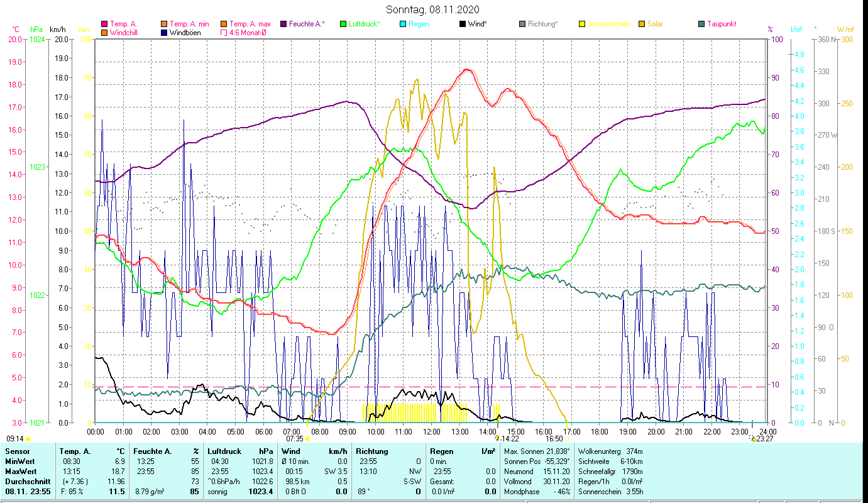Viewport: 868px width, 503px height.
Task: Click the 4.6 Monat-Ø legend outline box
Action: 224,33
